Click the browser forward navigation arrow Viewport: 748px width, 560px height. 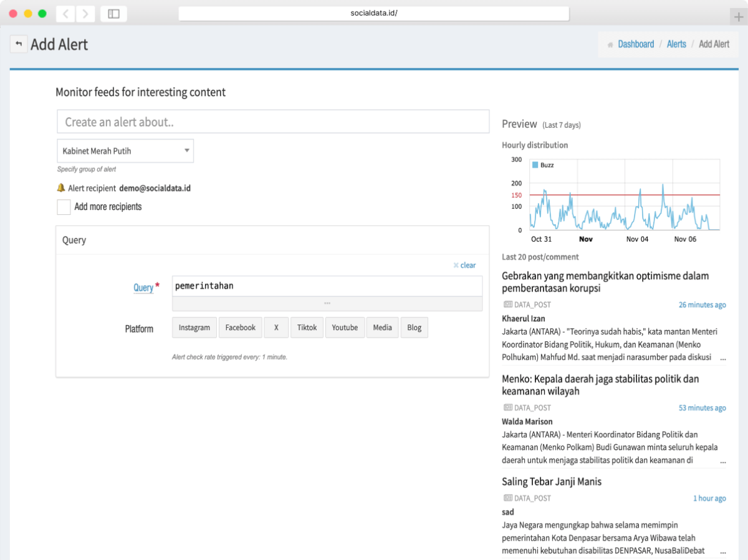tap(85, 14)
